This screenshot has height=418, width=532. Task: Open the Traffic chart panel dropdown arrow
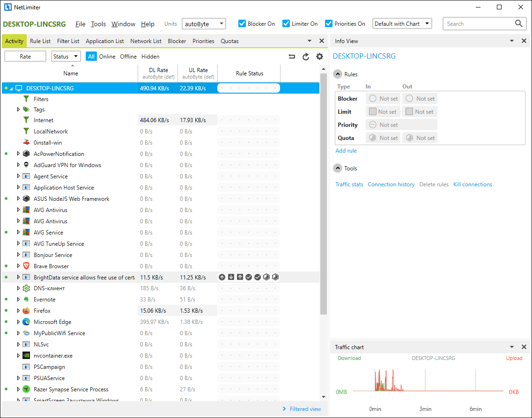(512, 347)
